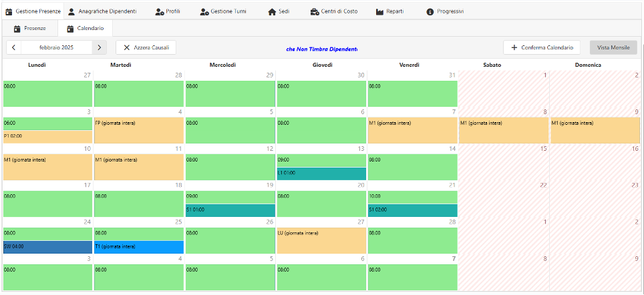Select the L1 01:00 teal event
Image resolution: width=644 pixels, height=295 pixels.
click(x=321, y=174)
